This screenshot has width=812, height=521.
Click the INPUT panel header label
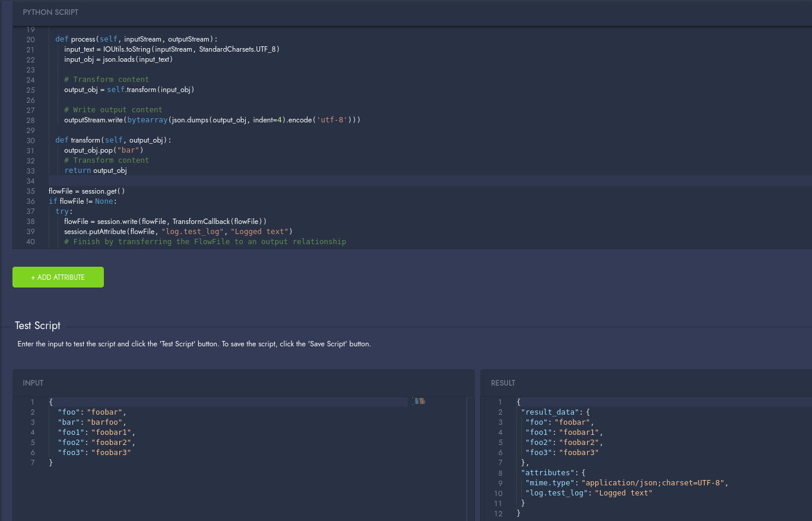click(x=33, y=383)
